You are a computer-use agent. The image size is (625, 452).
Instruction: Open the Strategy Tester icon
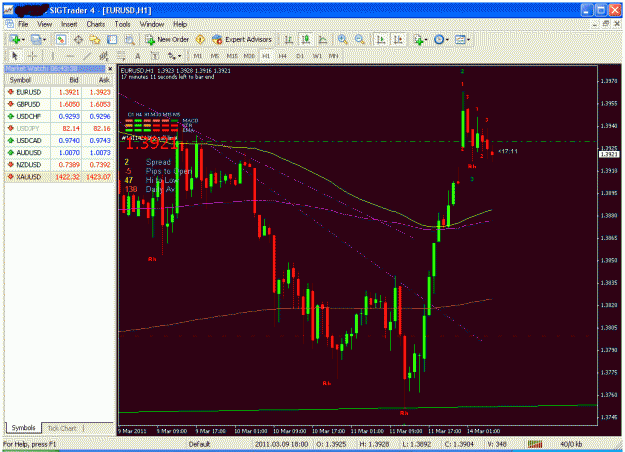click(x=129, y=39)
